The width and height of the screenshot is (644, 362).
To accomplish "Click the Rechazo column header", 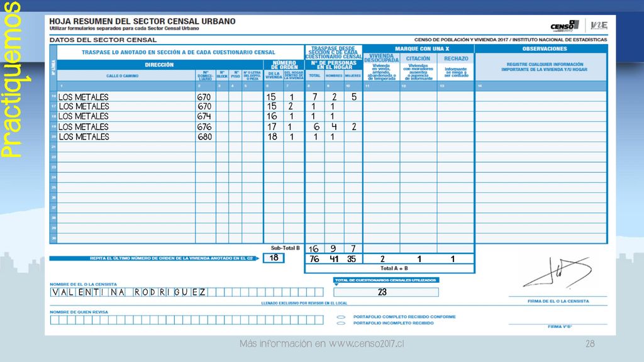I will (x=456, y=58).
